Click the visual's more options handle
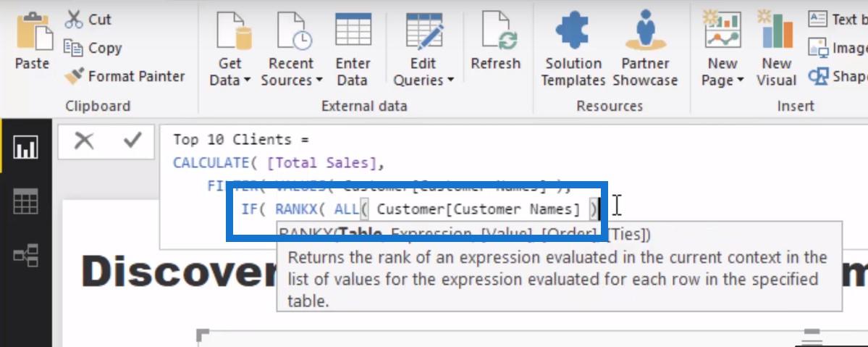Screen dimensions: 868x347 pyautogui.click(x=812, y=335)
